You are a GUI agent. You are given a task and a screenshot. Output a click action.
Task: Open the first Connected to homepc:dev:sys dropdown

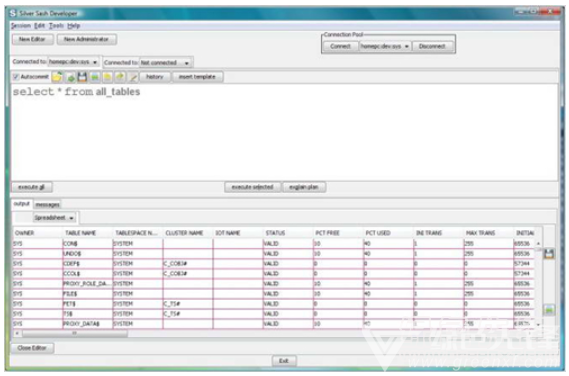tap(74, 62)
